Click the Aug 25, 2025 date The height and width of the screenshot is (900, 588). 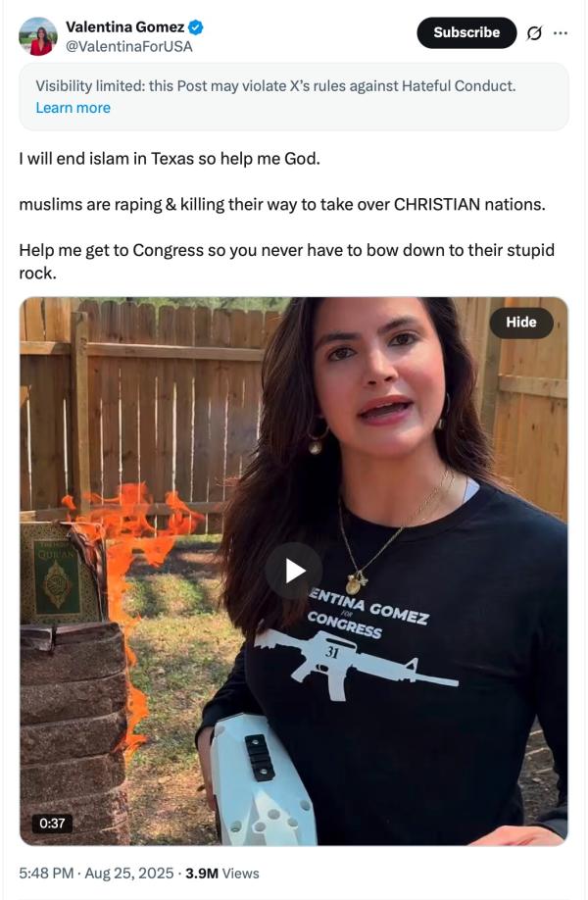[129, 873]
